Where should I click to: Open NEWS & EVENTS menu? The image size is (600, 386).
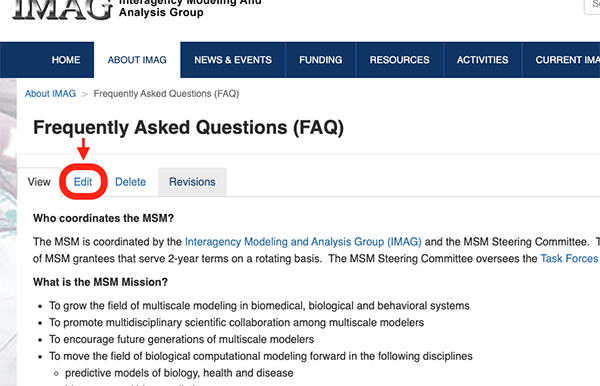click(233, 60)
